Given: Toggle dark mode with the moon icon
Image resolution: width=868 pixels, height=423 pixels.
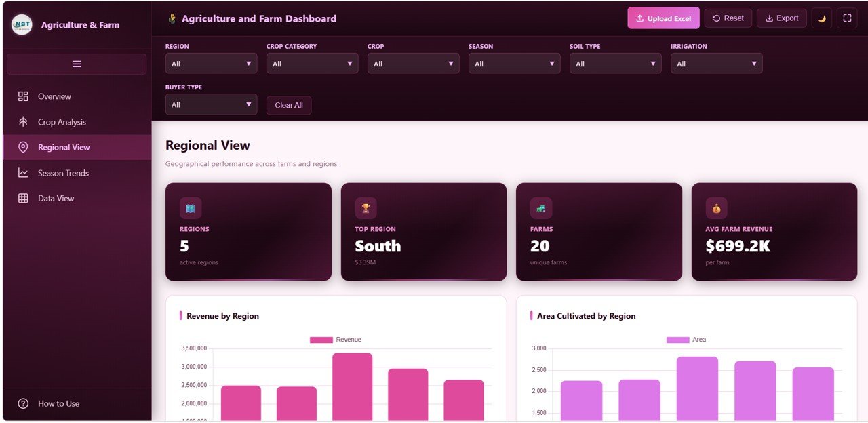Looking at the screenshot, I should click(821, 18).
